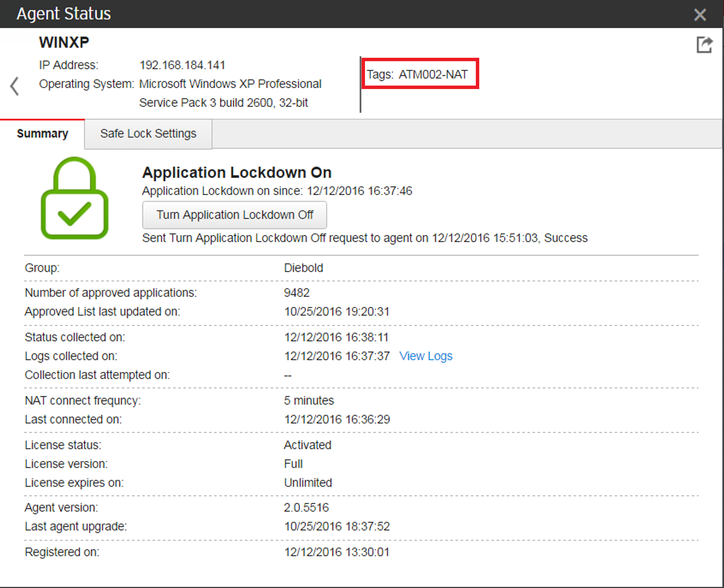This screenshot has height=588, width=724.
Task: Click the Full license version value
Action: [x=293, y=464]
